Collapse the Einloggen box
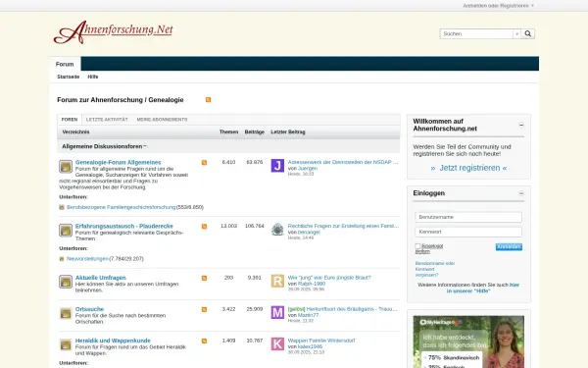Image resolution: width=588 pixels, height=368 pixels. [521, 193]
